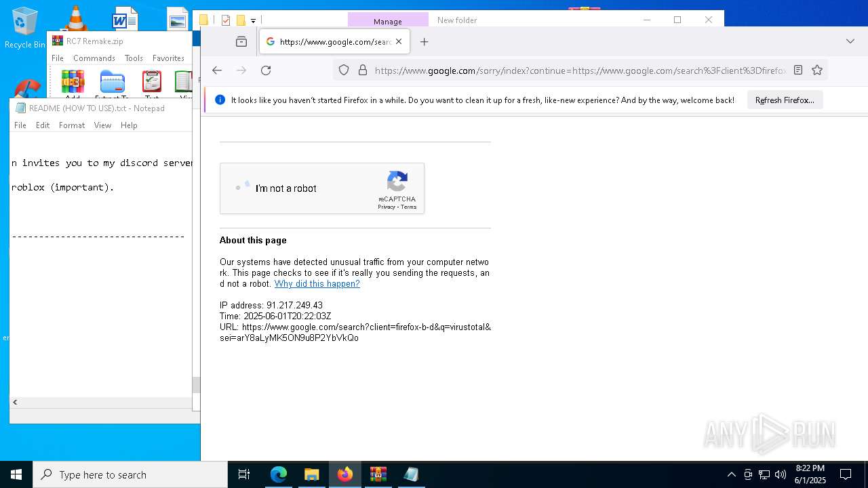
Task: Click the Refresh Firefox button
Action: pos(785,100)
